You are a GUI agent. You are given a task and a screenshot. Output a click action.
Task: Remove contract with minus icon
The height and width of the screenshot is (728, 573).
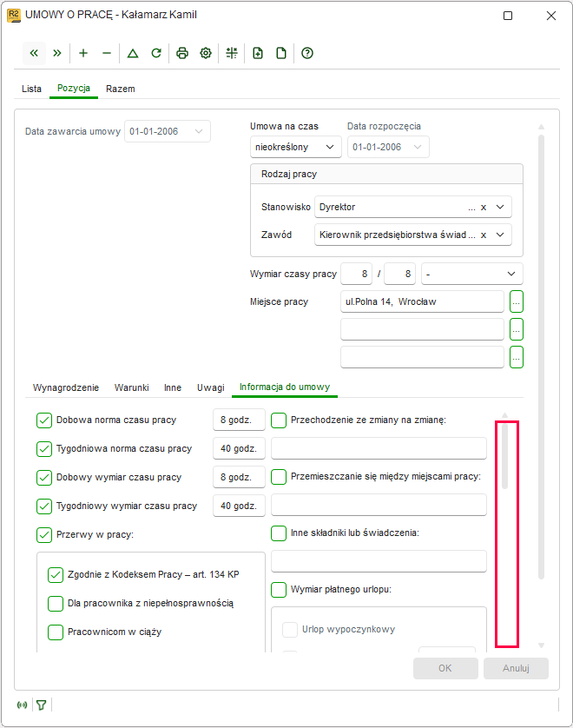point(107,53)
